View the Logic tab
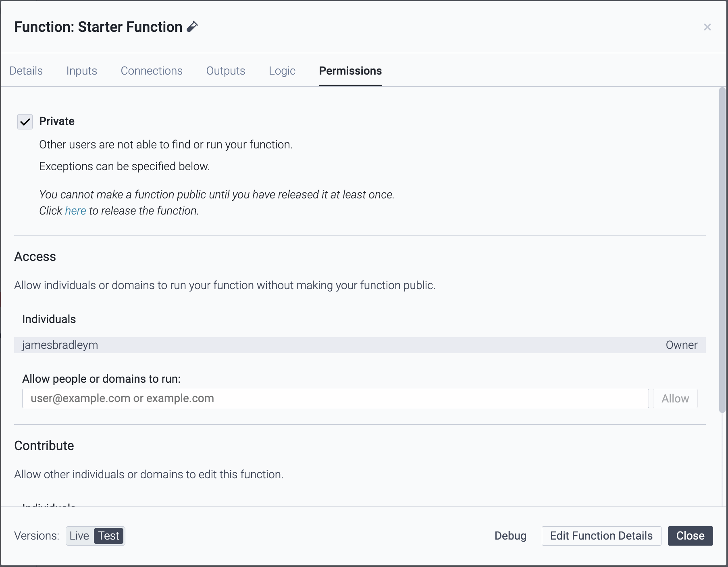Viewport: 728px width, 567px height. (282, 71)
